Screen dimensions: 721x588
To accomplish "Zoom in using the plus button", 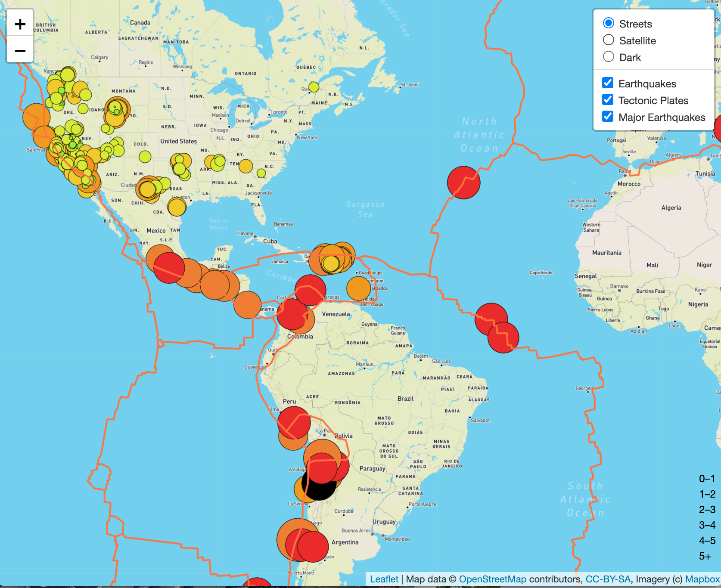I will coord(20,24).
